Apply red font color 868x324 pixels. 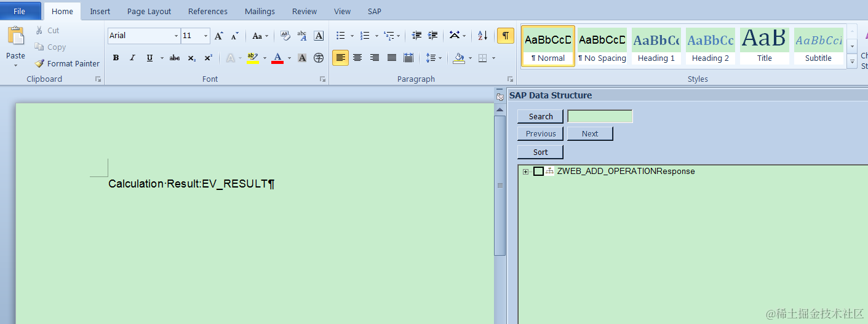point(277,58)
